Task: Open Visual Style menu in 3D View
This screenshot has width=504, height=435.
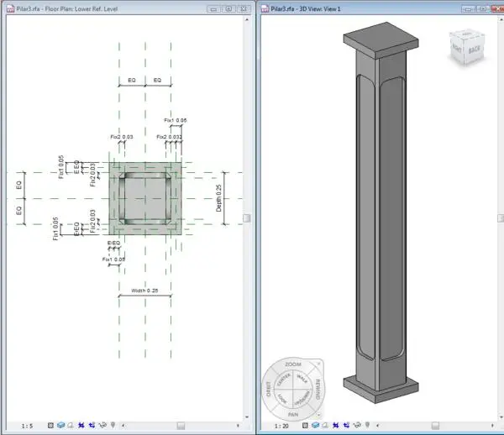Action: pos(315,426)
